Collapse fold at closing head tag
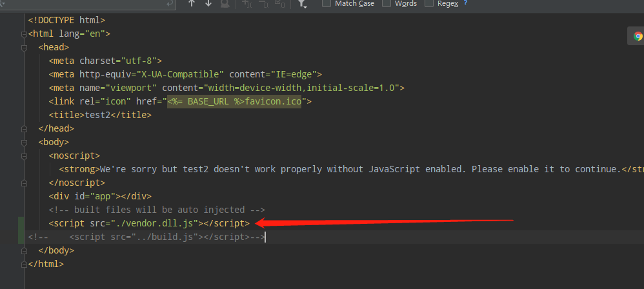 [25, 129]
